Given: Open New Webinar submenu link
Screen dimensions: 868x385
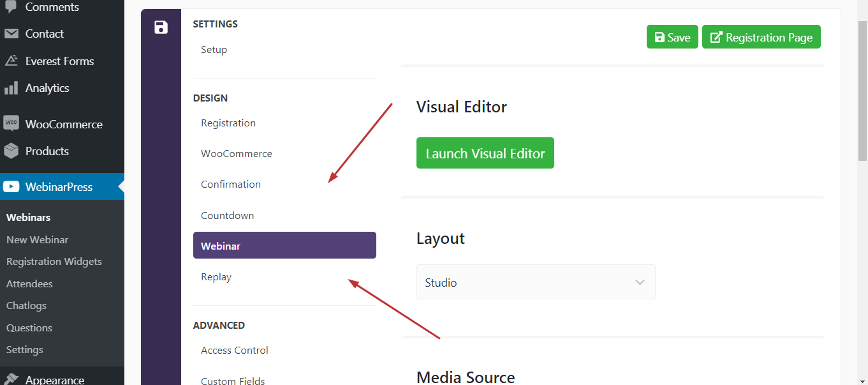Looking at the screenshot, I should (x=37, y=239).
